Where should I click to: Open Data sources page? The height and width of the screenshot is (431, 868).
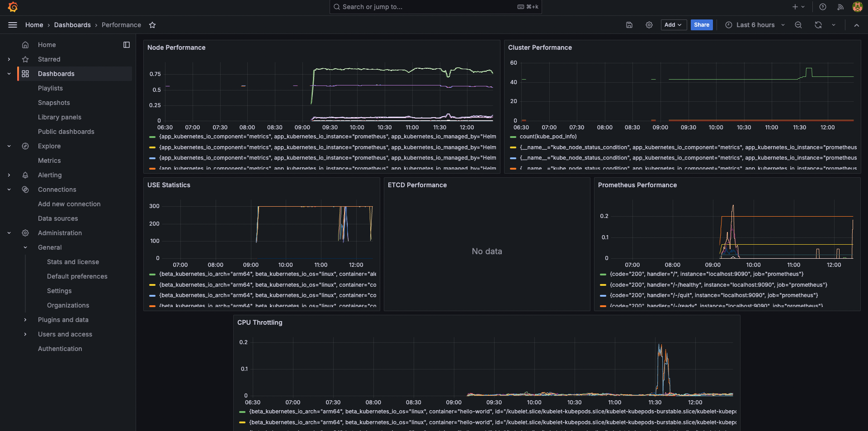coord(58,218)
